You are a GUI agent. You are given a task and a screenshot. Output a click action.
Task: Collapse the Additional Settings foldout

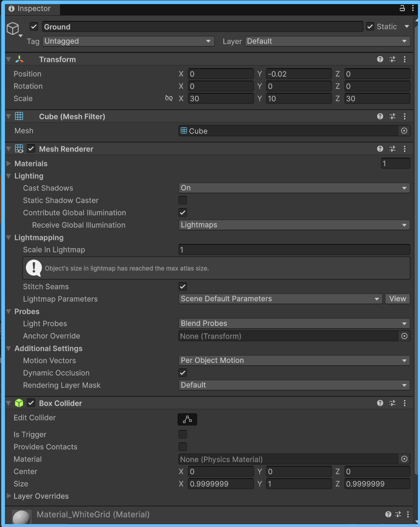9,348
